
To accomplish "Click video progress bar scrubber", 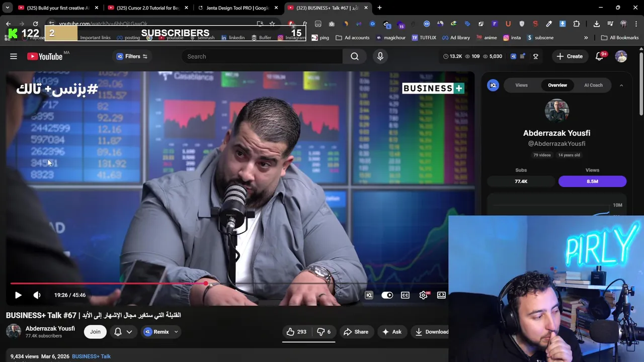I will coord(206,284).
